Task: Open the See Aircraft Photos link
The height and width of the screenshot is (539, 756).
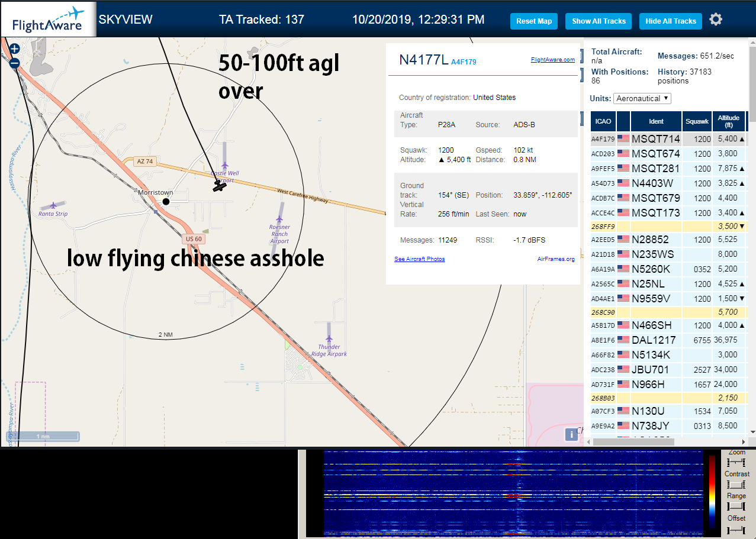Action: point(419,259)
